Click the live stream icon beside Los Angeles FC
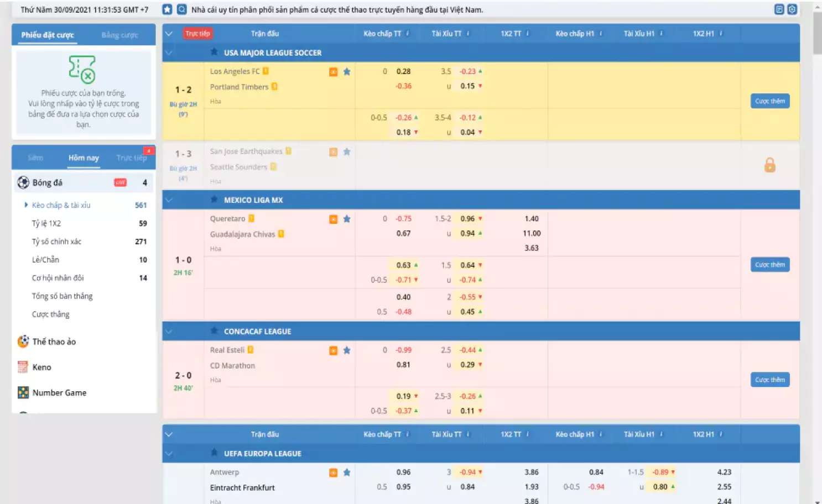Viewport: 822px width, 504px height. [x=333, y=71]
